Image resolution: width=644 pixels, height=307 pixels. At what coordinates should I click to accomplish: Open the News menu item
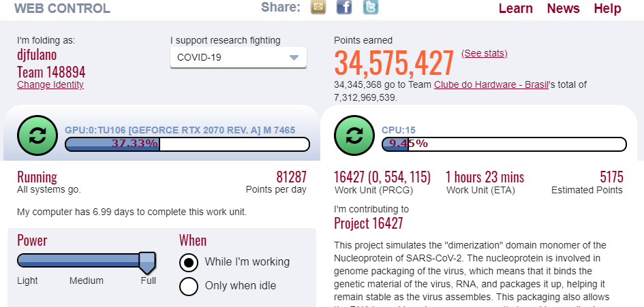pos(563,8)
